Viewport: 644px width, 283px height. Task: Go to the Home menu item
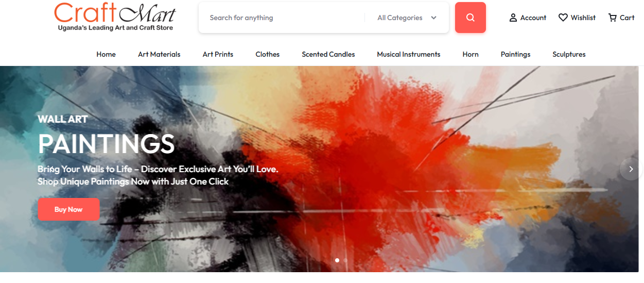[x=106, y=54]
